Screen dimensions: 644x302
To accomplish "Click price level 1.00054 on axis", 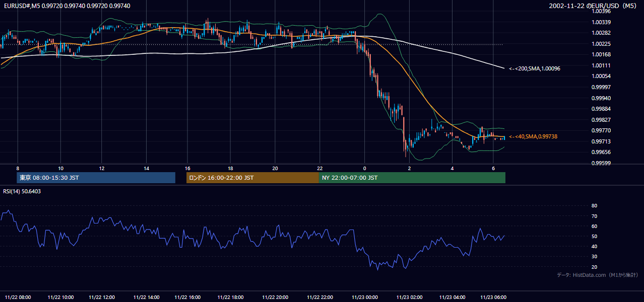I will click(601, 76).
